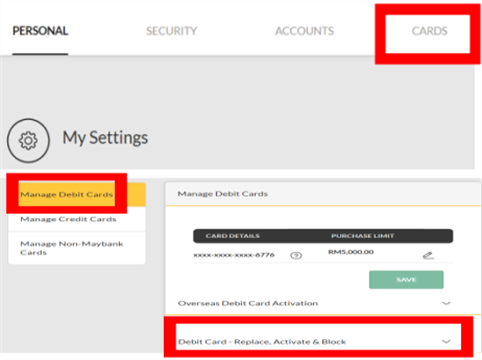This screenshot has height=360, width=482.
Task: Click the pencil edit icon for purchase limit
Action: click(x=428, y=256)
